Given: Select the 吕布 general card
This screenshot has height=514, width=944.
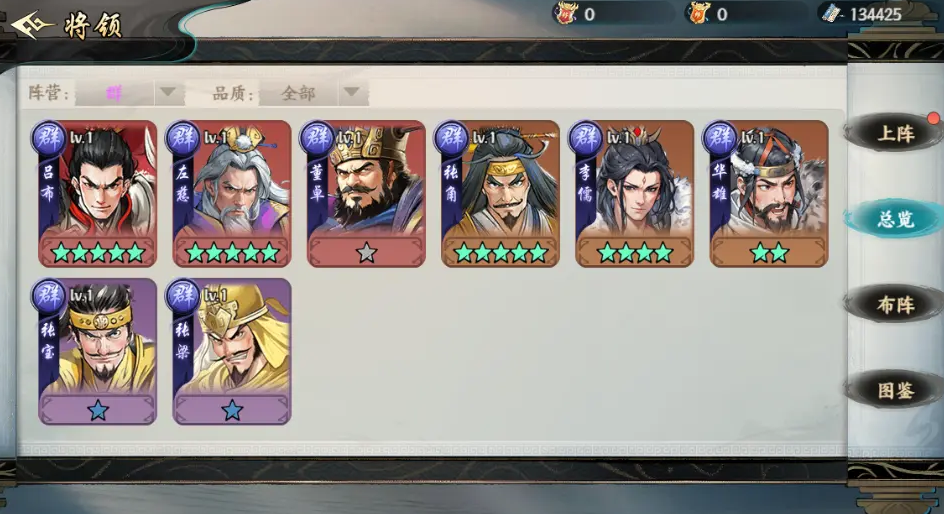Looking at the screenshot, I should tap(97, 193).
